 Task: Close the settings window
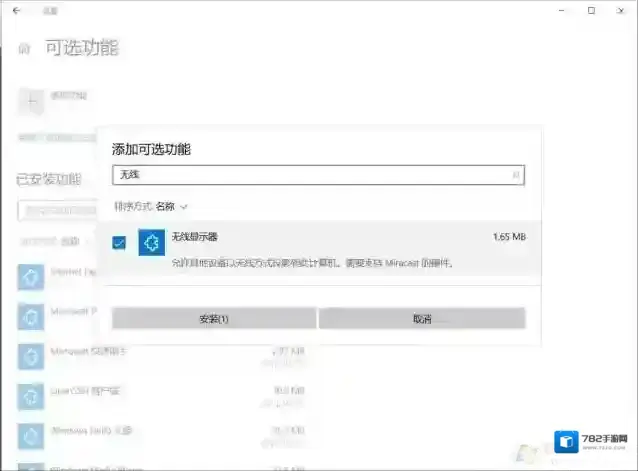point(621,11)
